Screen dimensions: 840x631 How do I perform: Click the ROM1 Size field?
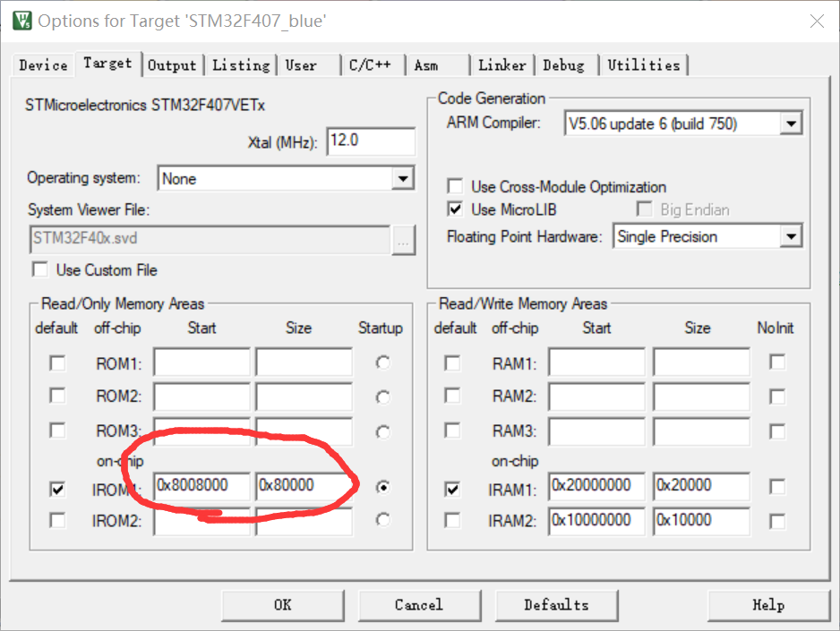304,362
